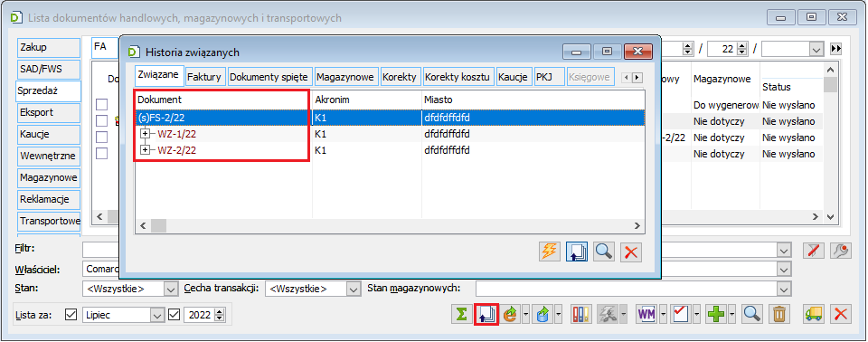
Task: Open the dropdown arrow beside the red checkmark icon
Action: click(x=695, y=314)
